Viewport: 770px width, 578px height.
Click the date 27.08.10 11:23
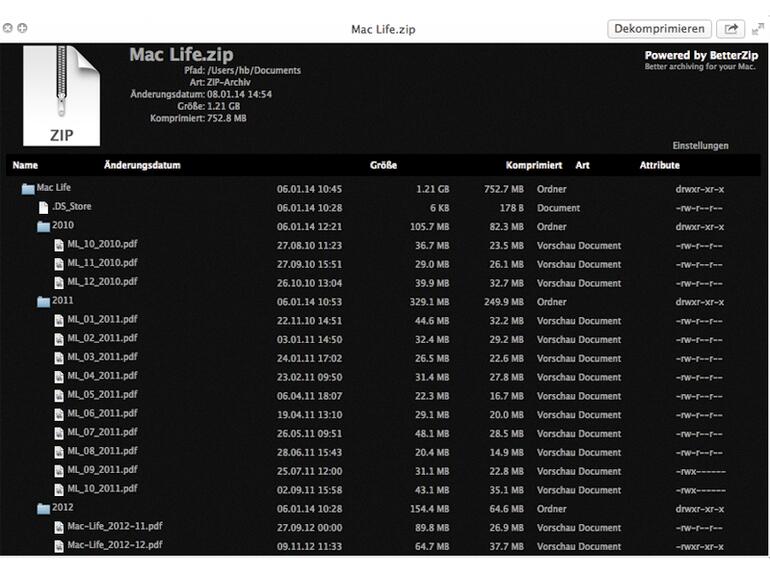point(309,246)
